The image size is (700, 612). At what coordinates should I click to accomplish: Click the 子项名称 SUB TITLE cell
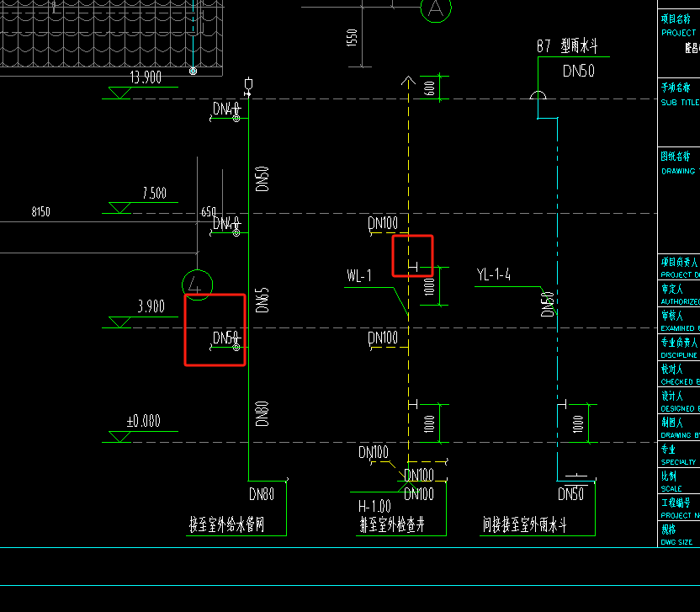click(679, 112)
